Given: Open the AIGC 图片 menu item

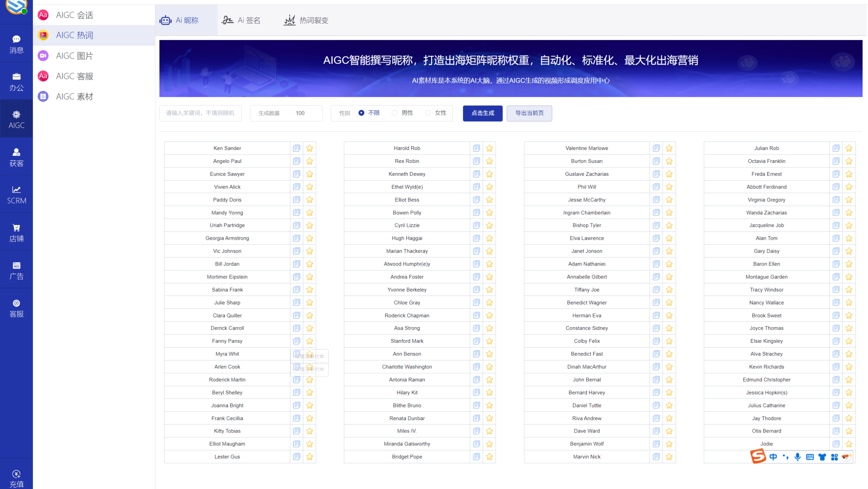Looking at the screenshot, I should pos(74,55).
